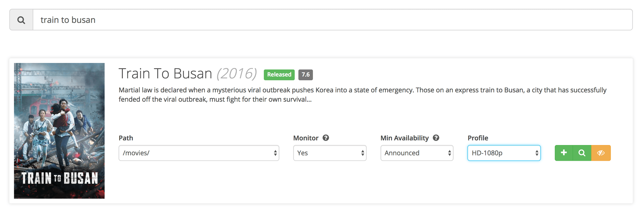Open the Min Availability dropdown set to Announced

tap(417, 153)
